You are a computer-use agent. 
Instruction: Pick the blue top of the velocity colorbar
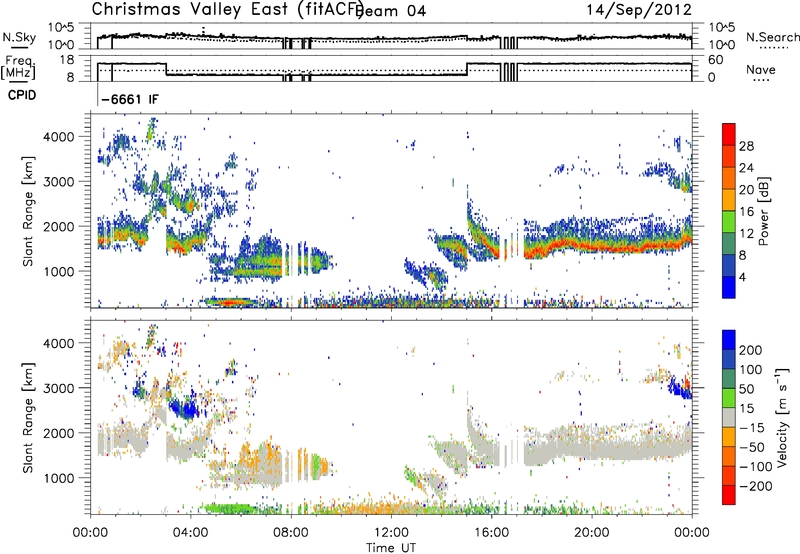[729, 340]
